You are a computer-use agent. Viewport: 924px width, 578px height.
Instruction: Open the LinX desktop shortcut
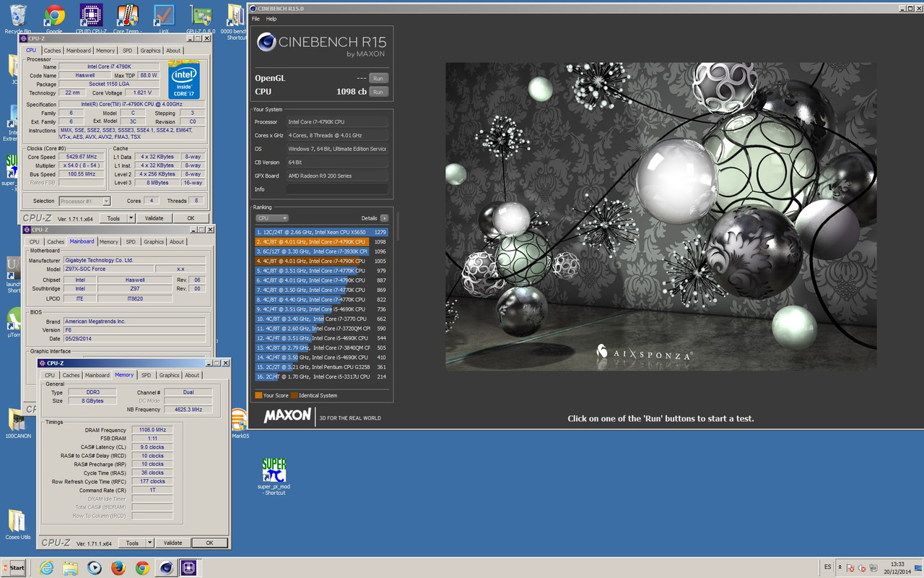(x=164, y=16)
